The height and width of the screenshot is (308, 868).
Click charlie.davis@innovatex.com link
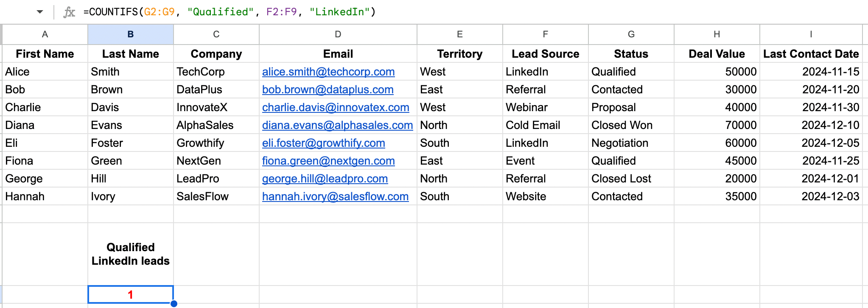point(335,107)
